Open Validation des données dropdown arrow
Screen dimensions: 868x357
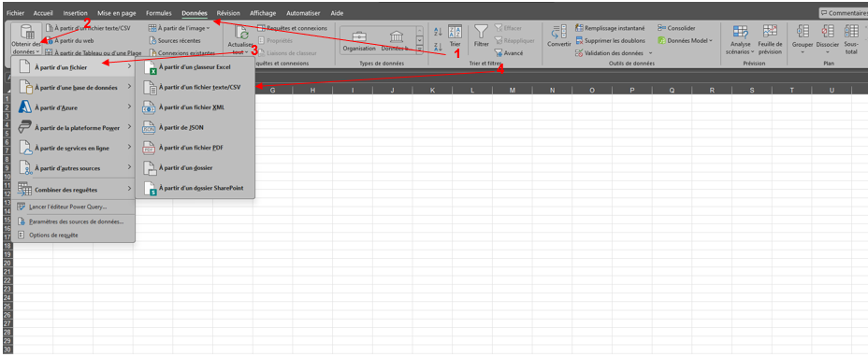(651, 53)
